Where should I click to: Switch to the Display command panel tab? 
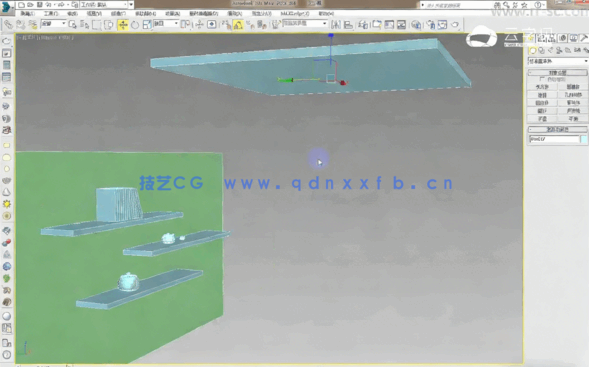pos(573,38)
